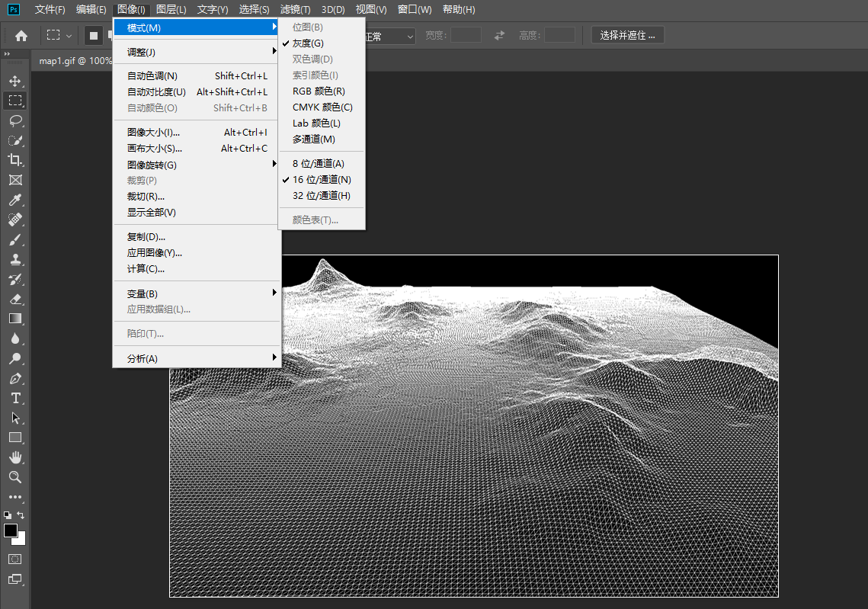Switch to RGB 颜色(R) mode
Viewport: 868px width, 609px height.
click(x=322, y=91)
